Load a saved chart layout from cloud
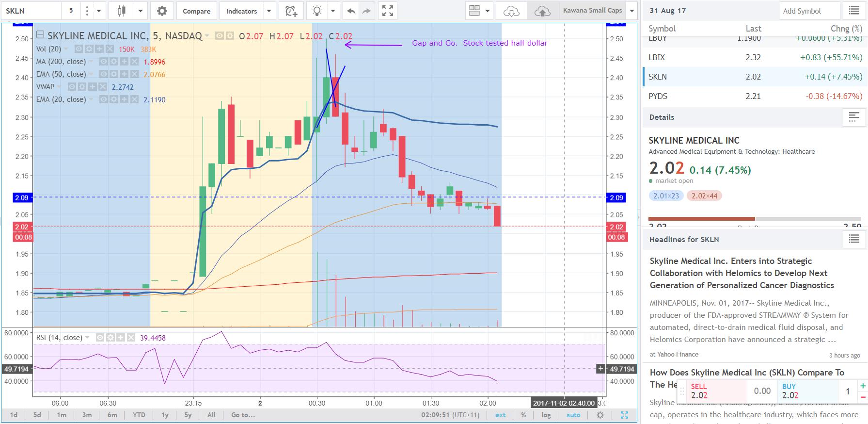The image size is (868, 424). [x=511, y=11]
